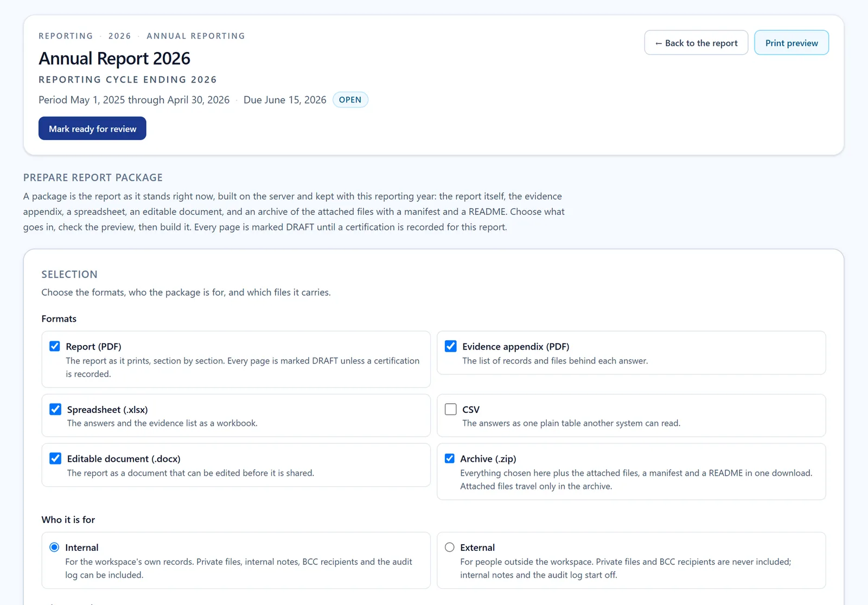Uncheck the Report (PDF) format
The image size is (868, 605).
(x=55, y=346)
